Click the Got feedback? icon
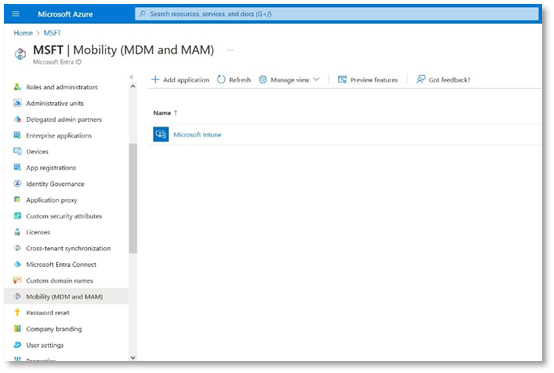Screen dimensions: 554x373 point(420,79)
